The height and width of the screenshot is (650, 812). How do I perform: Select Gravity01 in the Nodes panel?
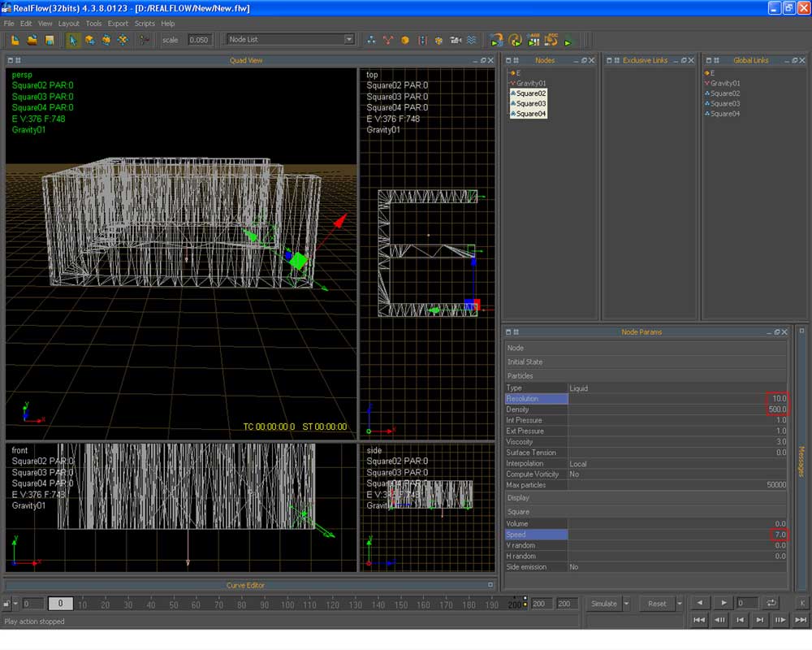click(x=531, y=83)
